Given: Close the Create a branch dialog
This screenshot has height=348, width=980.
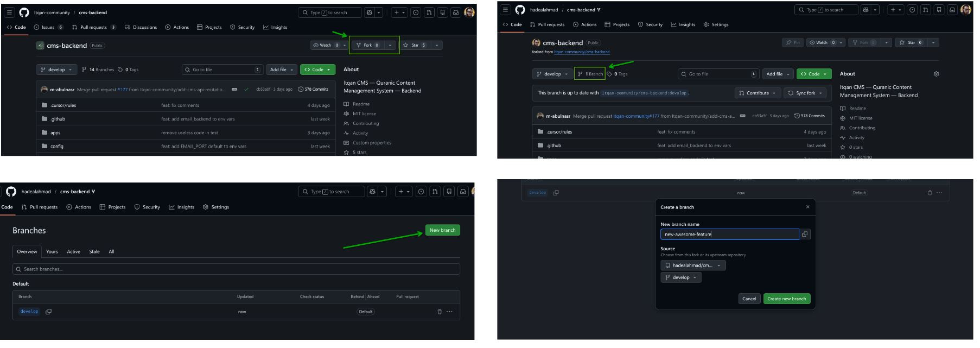Looking at the screenshot, I should tap(807, 207).
